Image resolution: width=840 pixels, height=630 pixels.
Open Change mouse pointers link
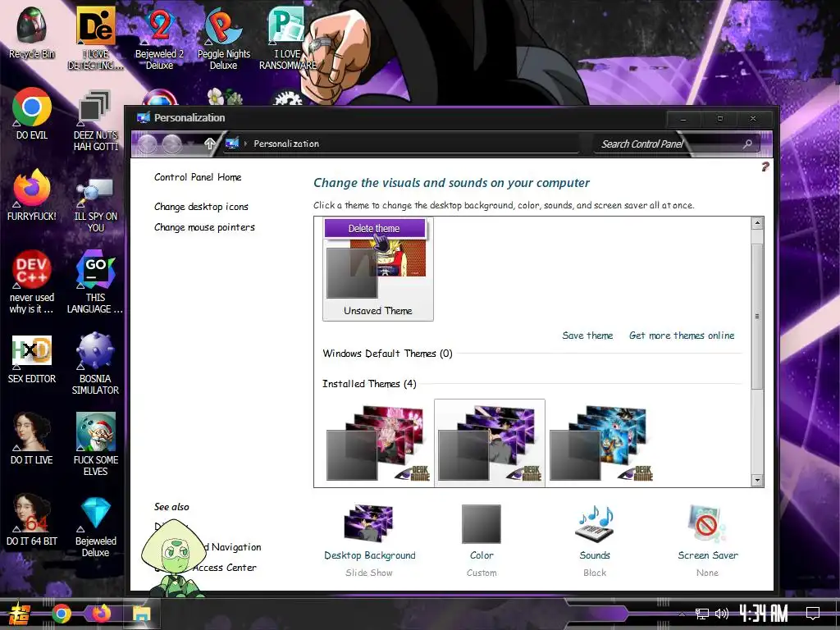tap(204, 227)
